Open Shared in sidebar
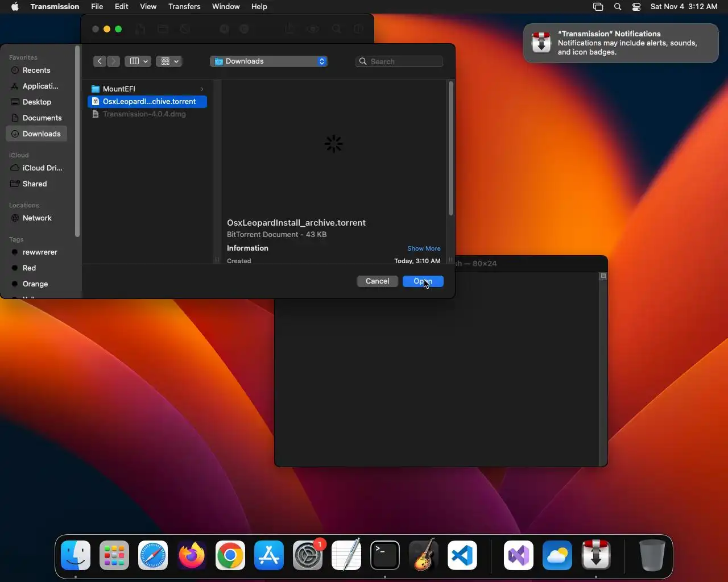 pos(36,184)
